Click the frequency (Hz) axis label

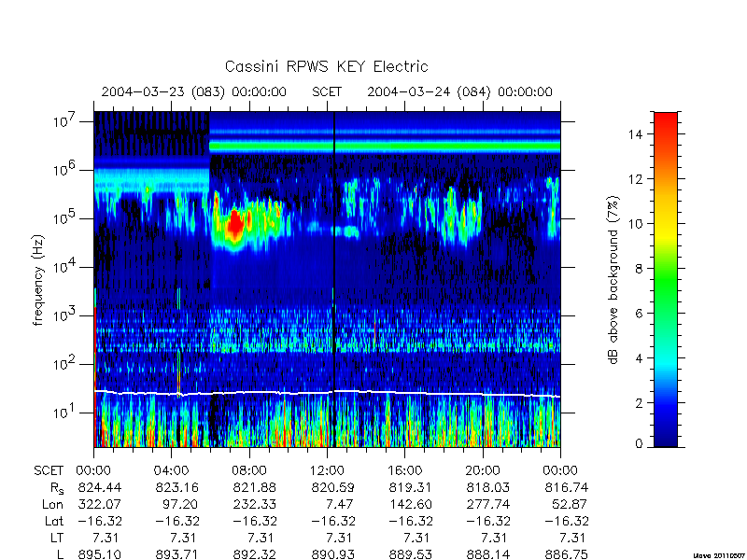coord(38,281)
